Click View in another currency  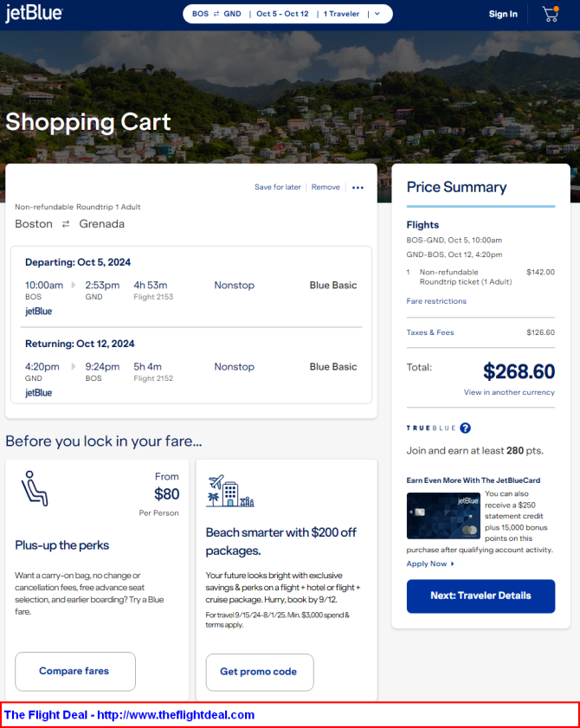pyautogui.click(x=509, y=392)
